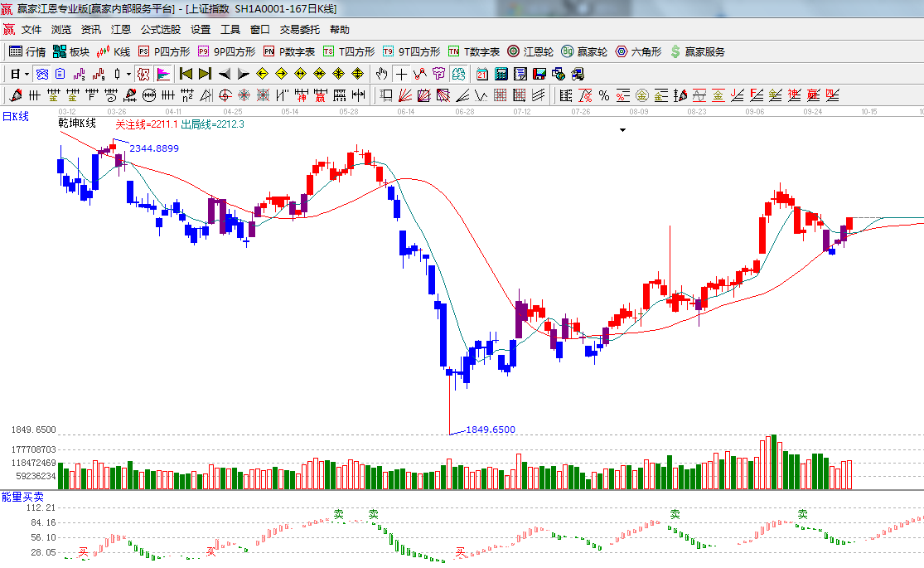Expand the 日 period dropdown arrow
The height and width of the screenshot is (568, 924).
coord(27,73)
